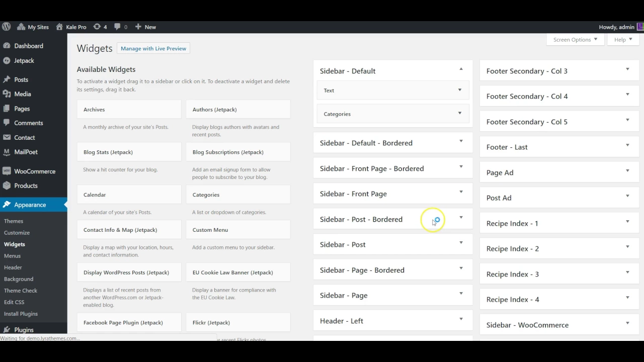Expand the Recipe Index - 2 arrow
644x362 pixels.
(x=627, y=247)
